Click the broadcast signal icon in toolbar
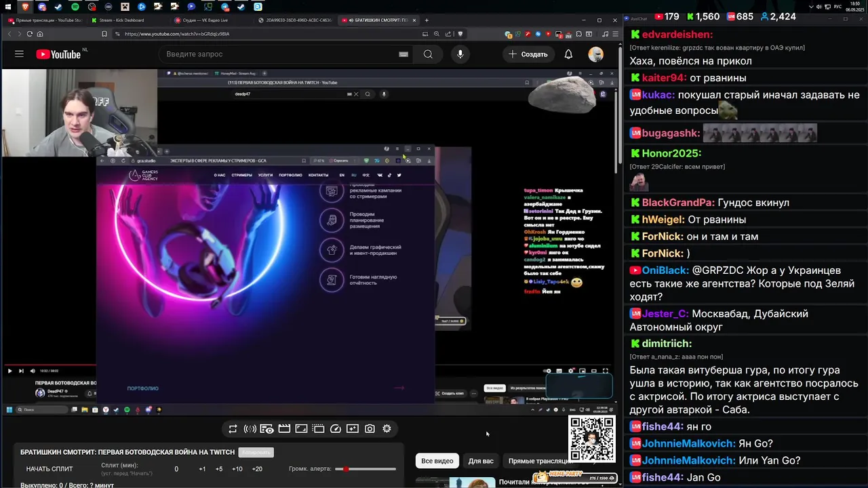Screen dimensions: 868x488 250,429
